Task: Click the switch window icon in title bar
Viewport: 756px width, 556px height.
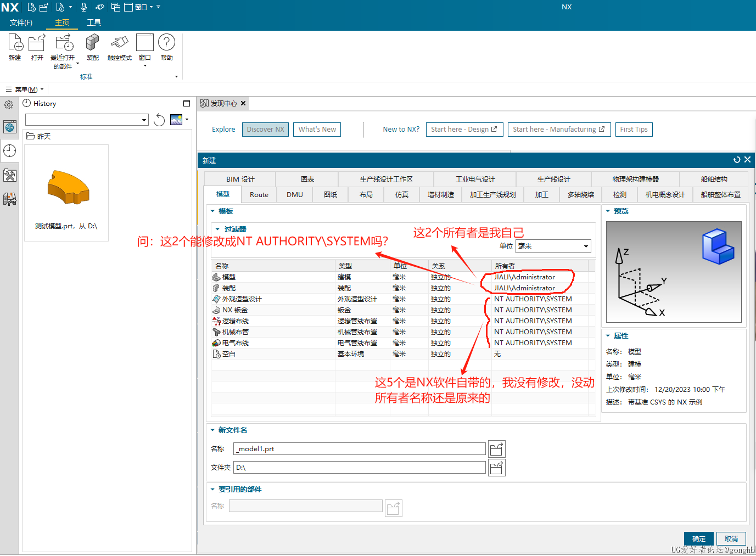Action: 116,7
